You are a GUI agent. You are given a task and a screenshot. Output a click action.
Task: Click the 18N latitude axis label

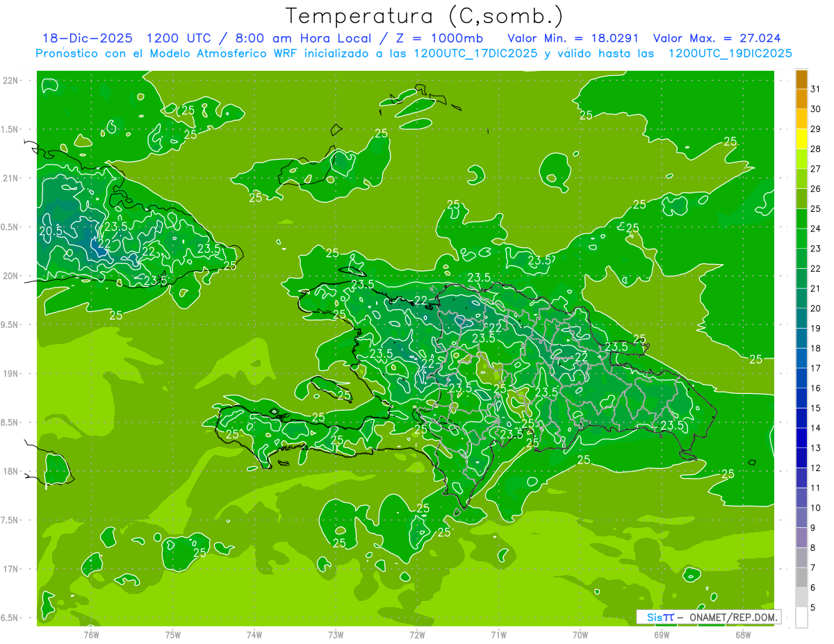tap(12, 472)
